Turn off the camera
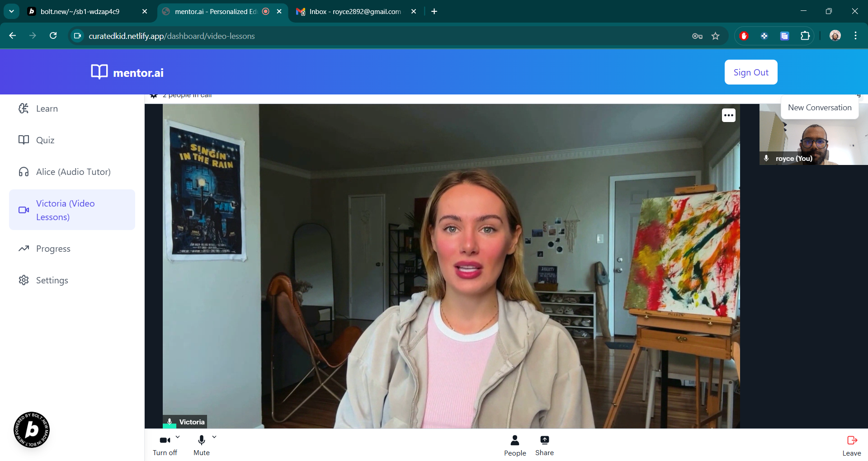This screenshot has width=868, height=461. coord(165,445)
